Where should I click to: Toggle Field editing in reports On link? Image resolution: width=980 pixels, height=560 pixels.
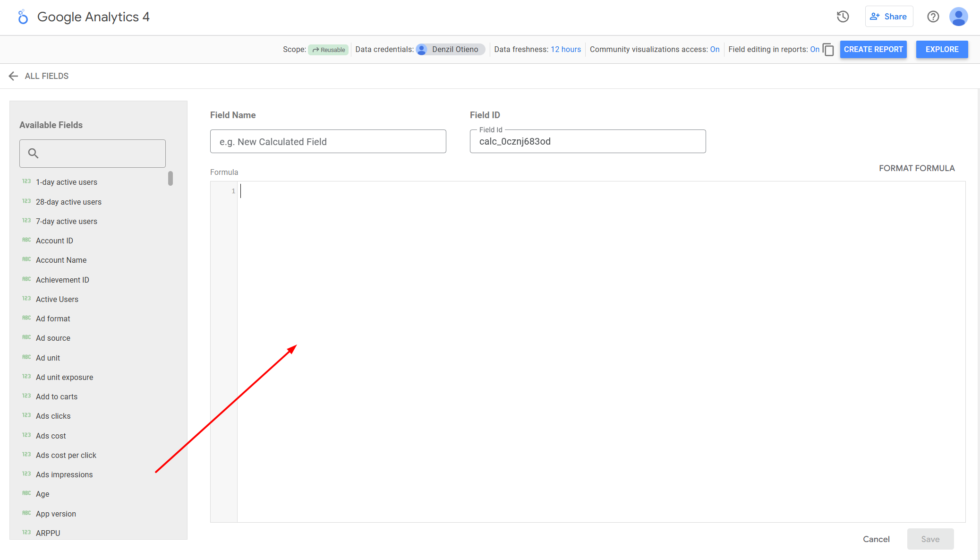click(815, 50)
